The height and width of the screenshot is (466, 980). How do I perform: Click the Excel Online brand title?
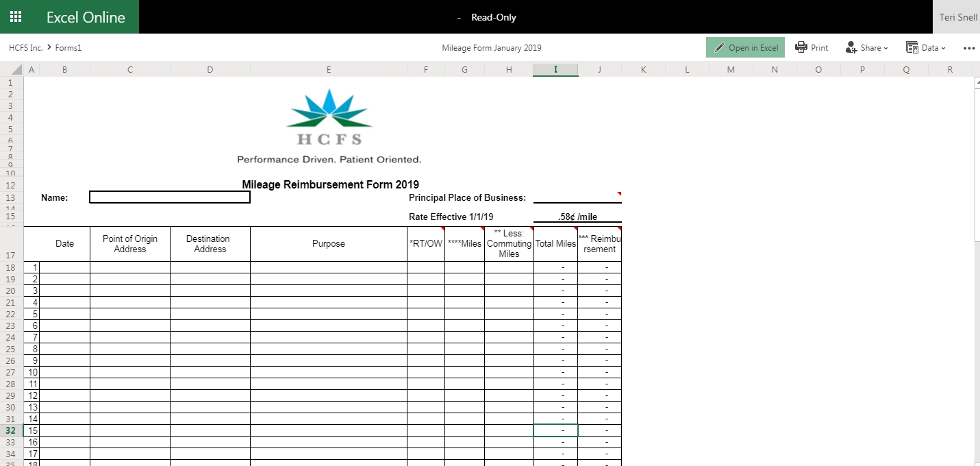[x=86, y=17]
